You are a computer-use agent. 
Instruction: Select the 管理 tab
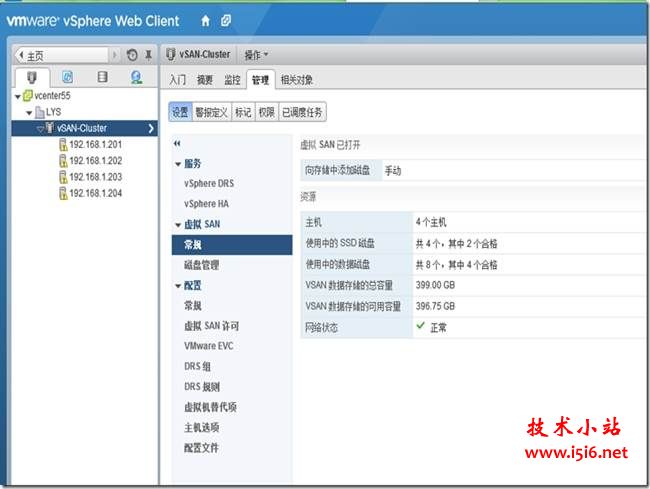(x=260, y=80)
